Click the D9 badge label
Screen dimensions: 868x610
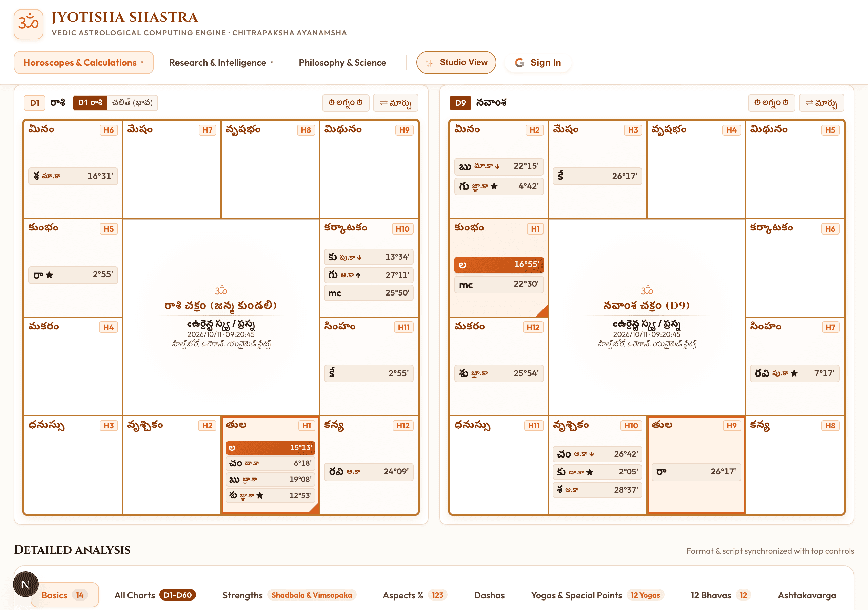pos(460,103)
